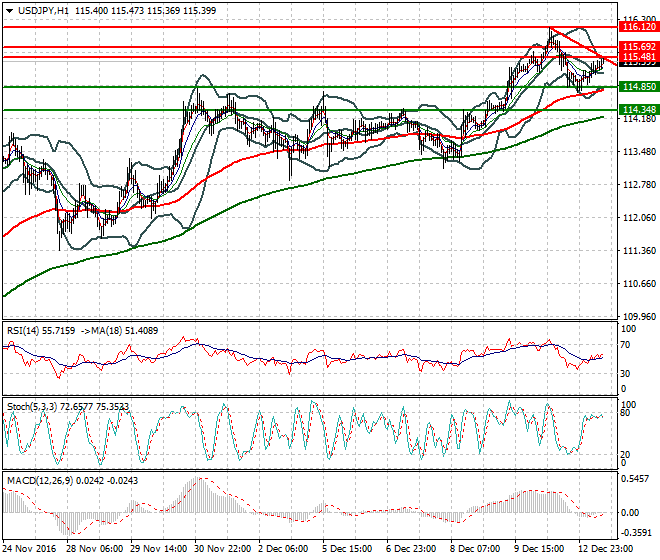
Task: Click the 29 Nov 14:00 time label
Action: click(x=159, y=549)
